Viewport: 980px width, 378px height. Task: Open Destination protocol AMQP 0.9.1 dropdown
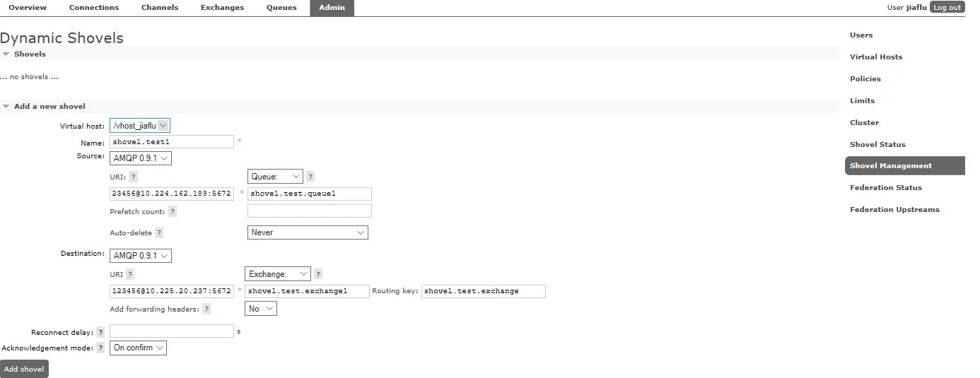(141, 256)
